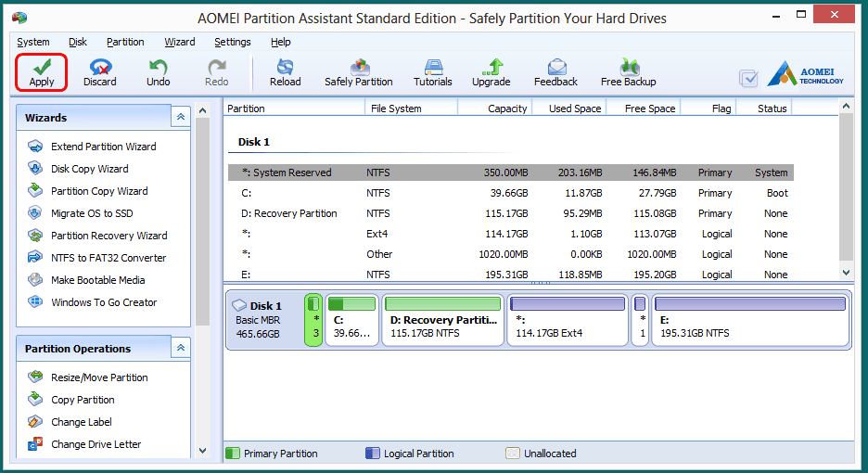Screen dimensions: 868x473
Task: Undo the last operation
Action: [x=159, y=72]
